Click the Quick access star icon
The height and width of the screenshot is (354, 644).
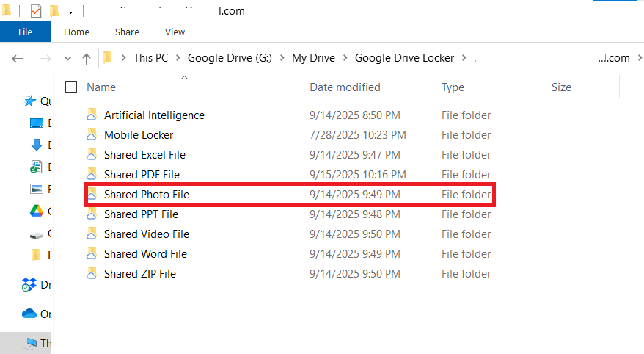click(30, 101)
